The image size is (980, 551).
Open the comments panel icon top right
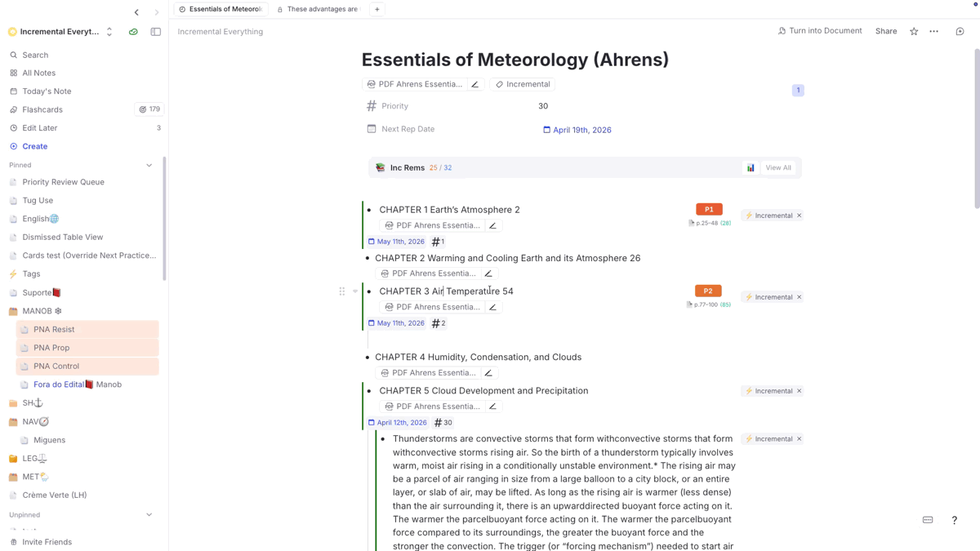point(960,32)
